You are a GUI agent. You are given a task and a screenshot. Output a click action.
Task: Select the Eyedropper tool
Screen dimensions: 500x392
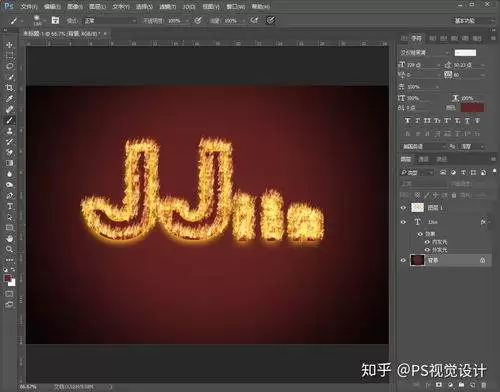coord(9,99)
